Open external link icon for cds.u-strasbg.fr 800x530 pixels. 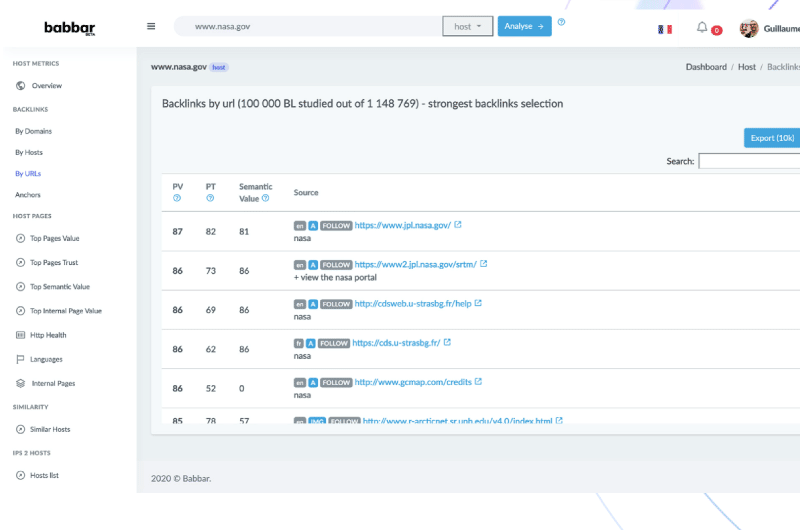click(x=447, y=342)
